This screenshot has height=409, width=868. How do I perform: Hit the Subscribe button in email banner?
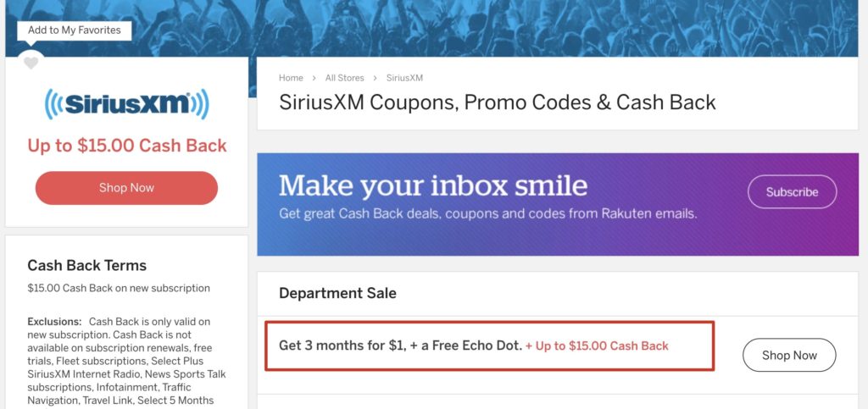792,192
